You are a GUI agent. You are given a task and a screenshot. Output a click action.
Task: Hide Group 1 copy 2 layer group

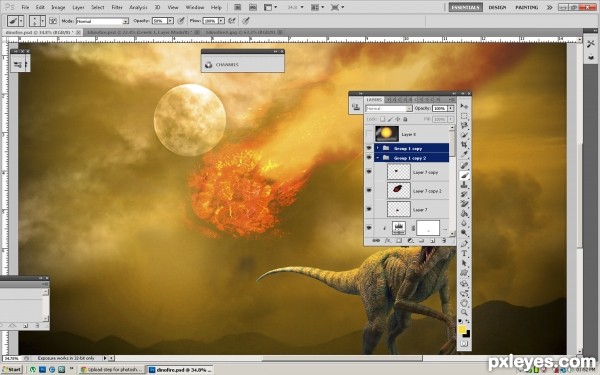tap(369, 158)
